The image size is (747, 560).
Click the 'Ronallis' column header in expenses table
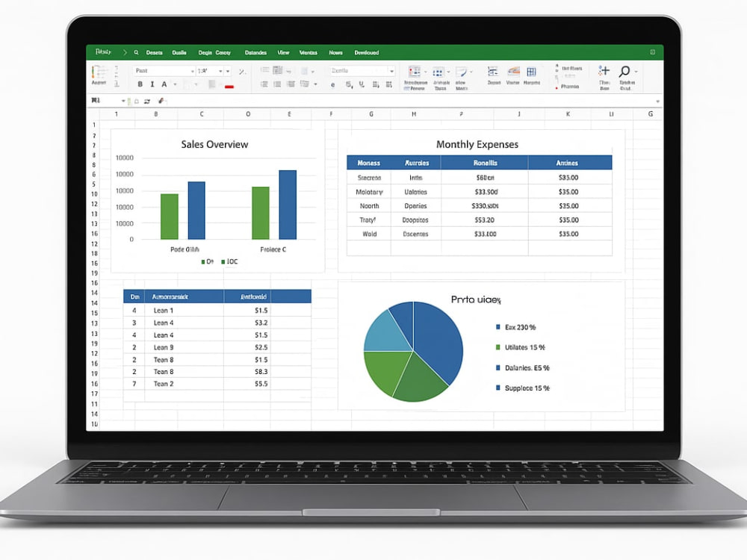(485, 163)
